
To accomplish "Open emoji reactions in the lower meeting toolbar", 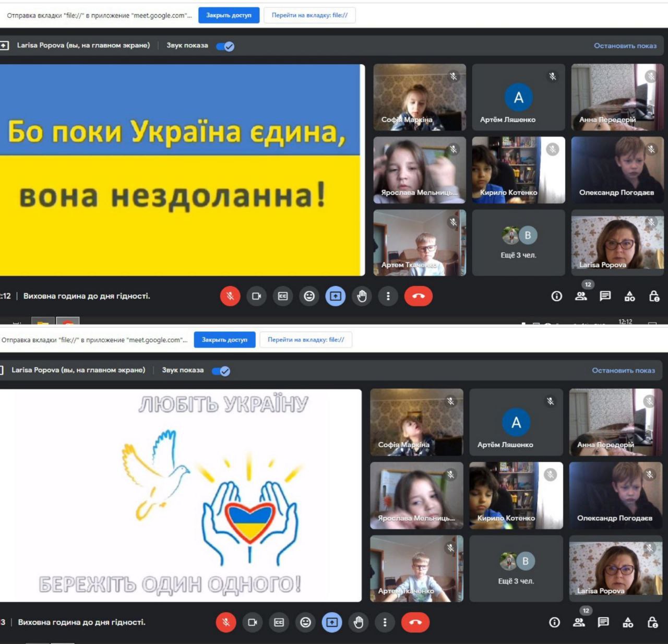I will click(305, 622).
